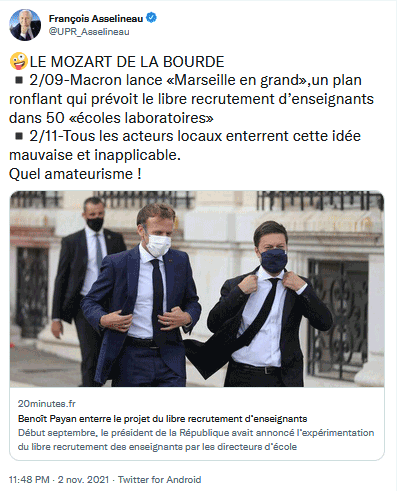Click the mauvaise et inapplicable text
The height and width of the screenshot is (491, 404).
[x=95, y=155]
